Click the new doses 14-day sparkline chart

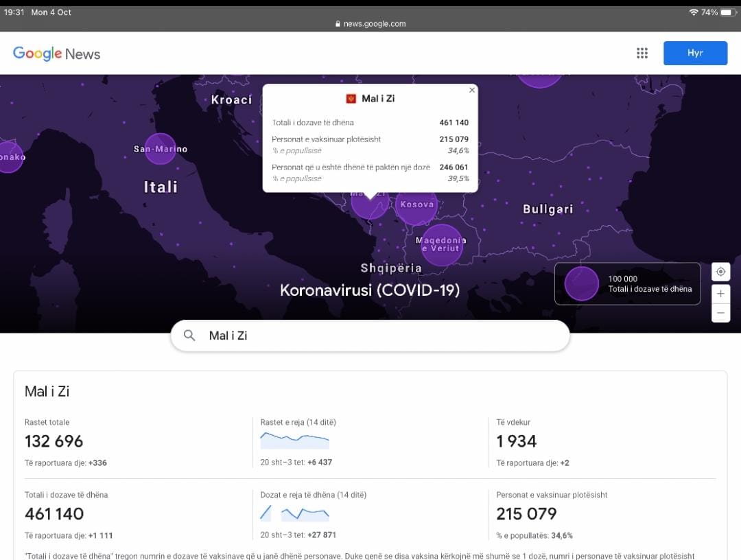tap(294, 513)
